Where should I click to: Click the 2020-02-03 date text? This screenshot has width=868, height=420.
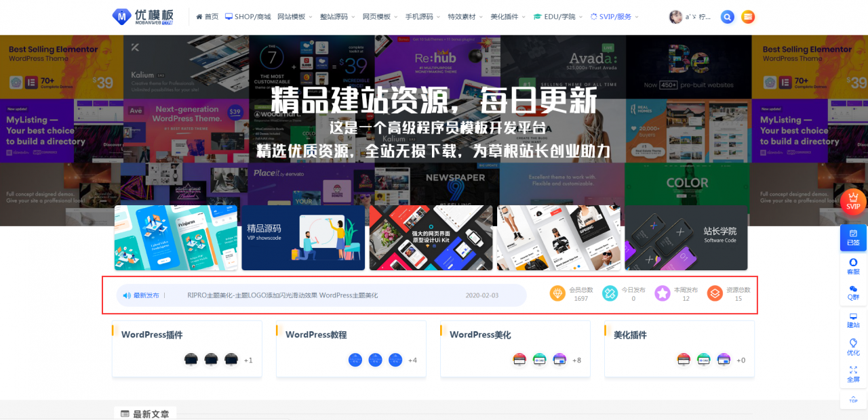[x=481, y=295]
